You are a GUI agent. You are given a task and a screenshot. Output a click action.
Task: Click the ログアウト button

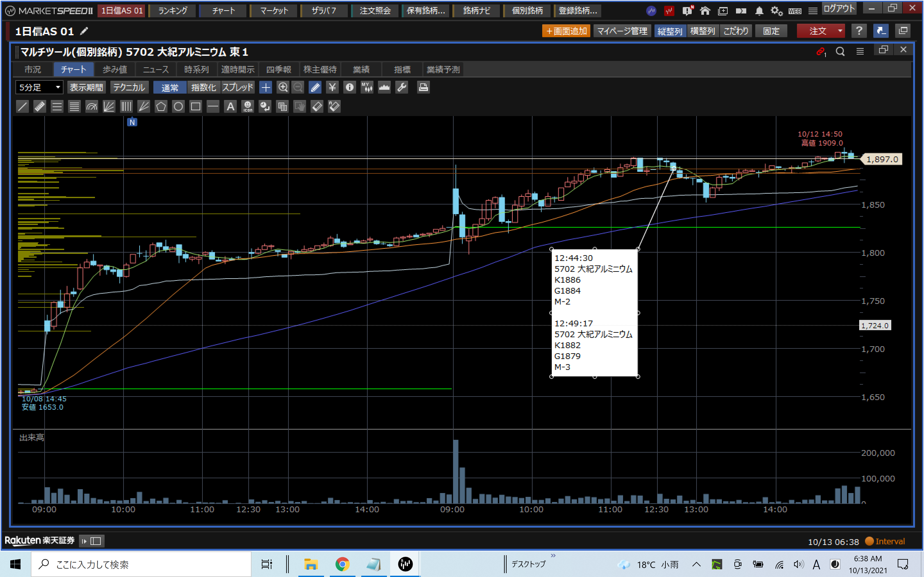(839, 9)
